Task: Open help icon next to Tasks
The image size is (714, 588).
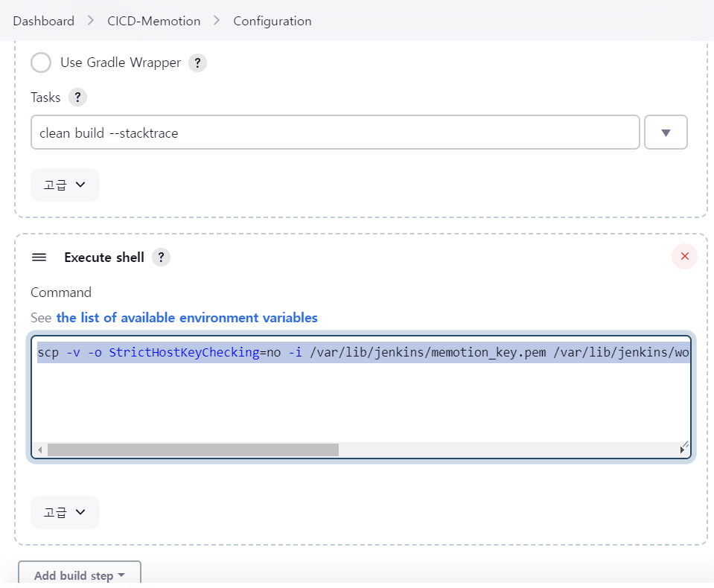Action: pyautogui.click(x=78, y=97)
